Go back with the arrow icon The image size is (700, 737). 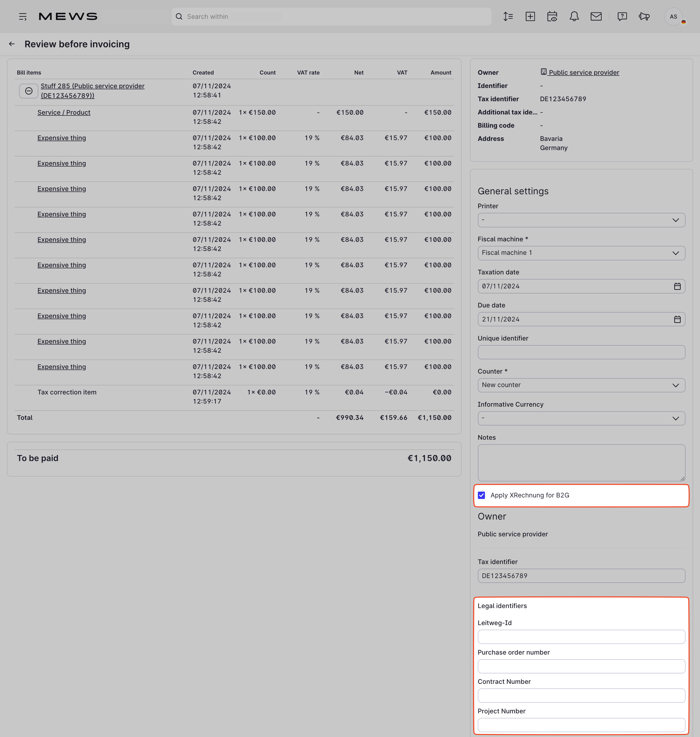click(x=12, y=44)
